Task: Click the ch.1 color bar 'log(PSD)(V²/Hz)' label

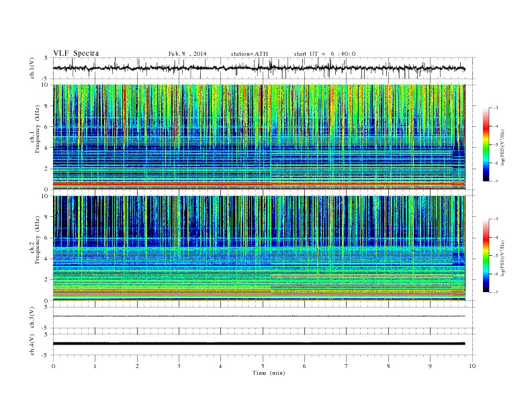Action: tap(502, 146)
